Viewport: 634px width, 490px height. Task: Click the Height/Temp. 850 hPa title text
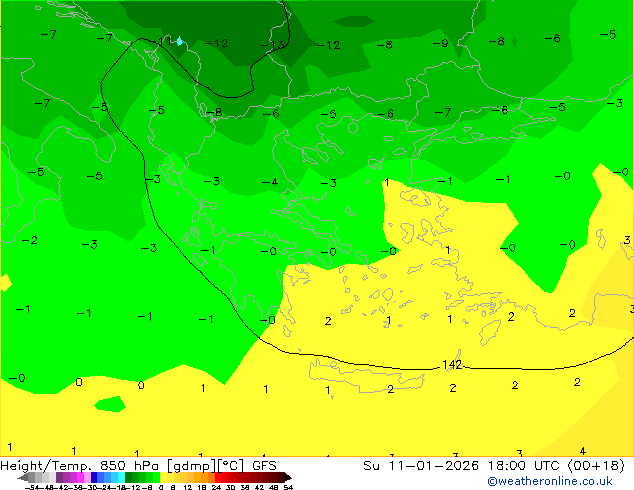pos(82,466)
